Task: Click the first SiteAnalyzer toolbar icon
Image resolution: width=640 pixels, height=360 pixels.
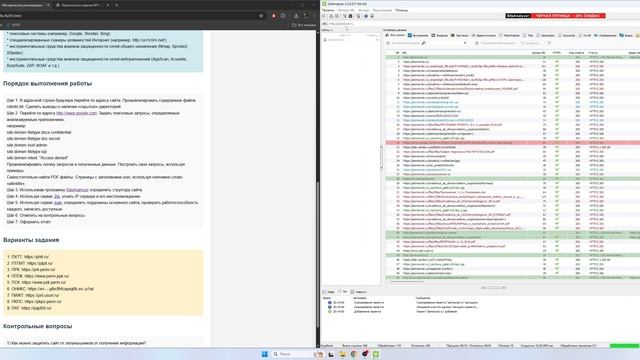Action: click(x=324, y=16)
